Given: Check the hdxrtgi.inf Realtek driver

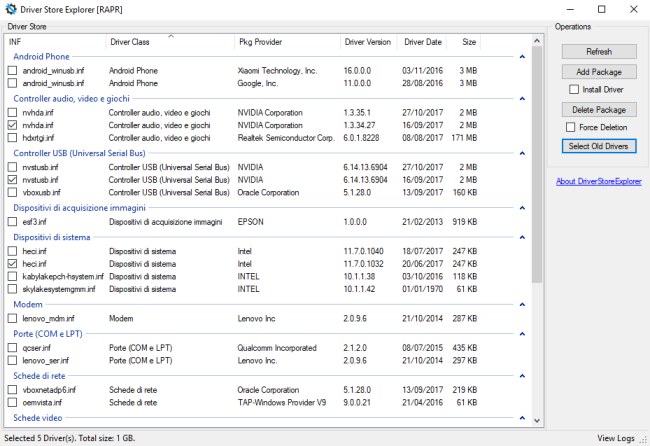Looking at the screenshot, I should 12,138.
